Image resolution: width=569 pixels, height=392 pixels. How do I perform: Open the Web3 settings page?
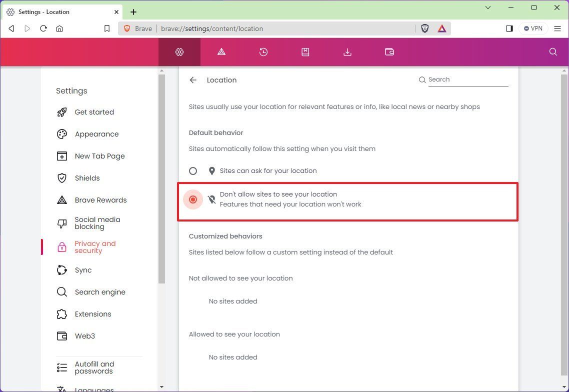tap(84, 335)
